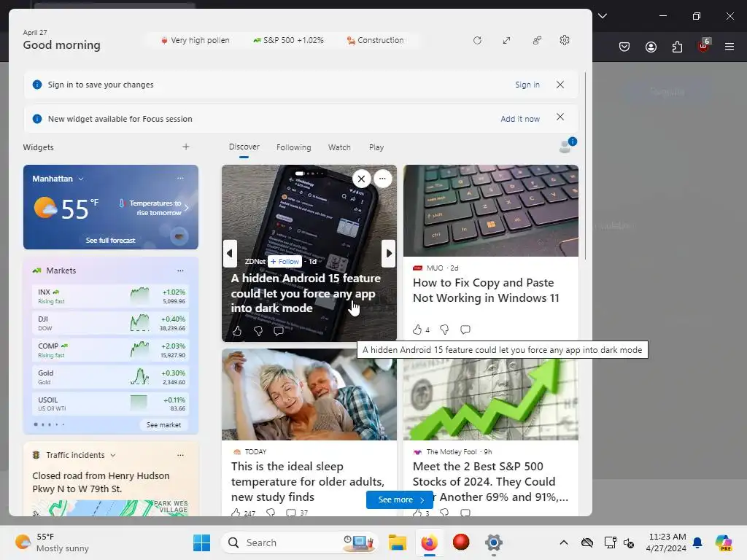747x560 pixels.
Task: Dismiss the Focus session widget banner
Action: point(560,117)
